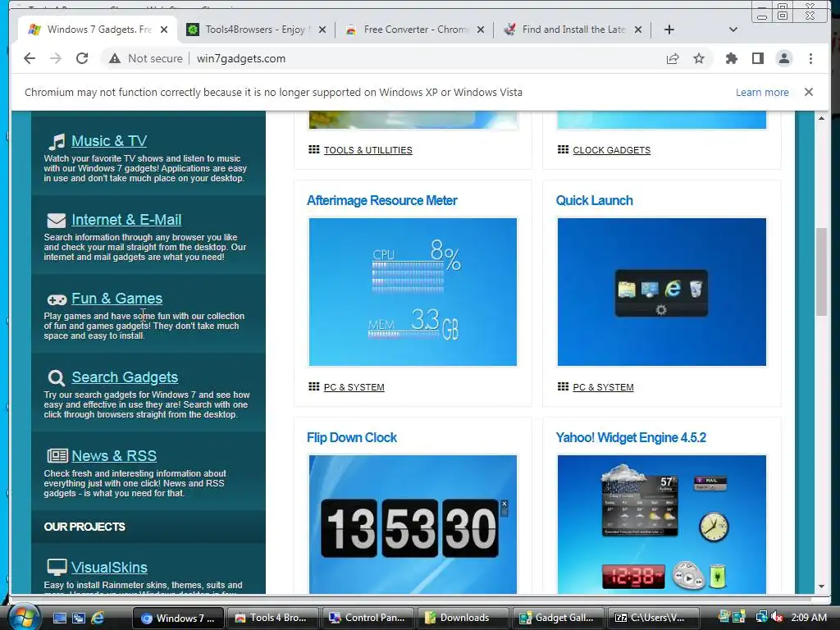The width and height of the screenshot is (840, 630).
Task: Open the VisualSkins project link
Action: click(109, 568)
